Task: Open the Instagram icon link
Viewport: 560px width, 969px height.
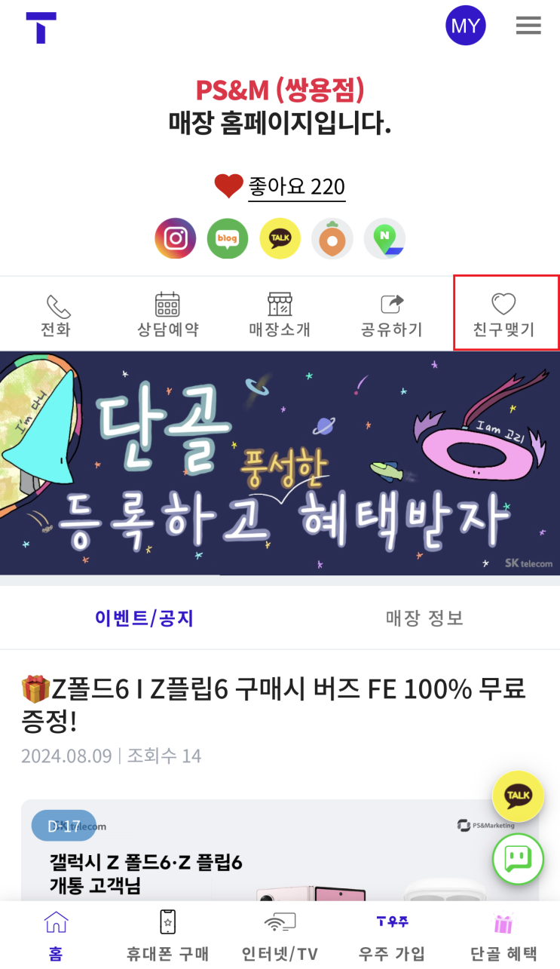Action: 176,238
